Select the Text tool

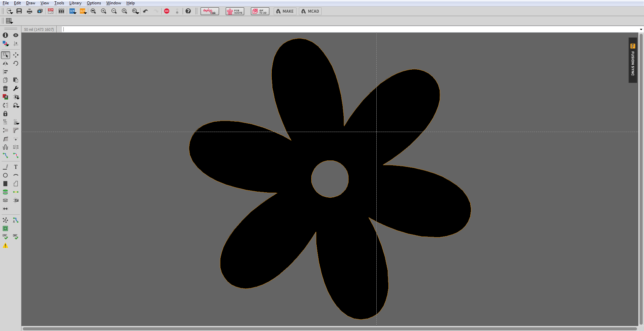(x=16, y=167)
